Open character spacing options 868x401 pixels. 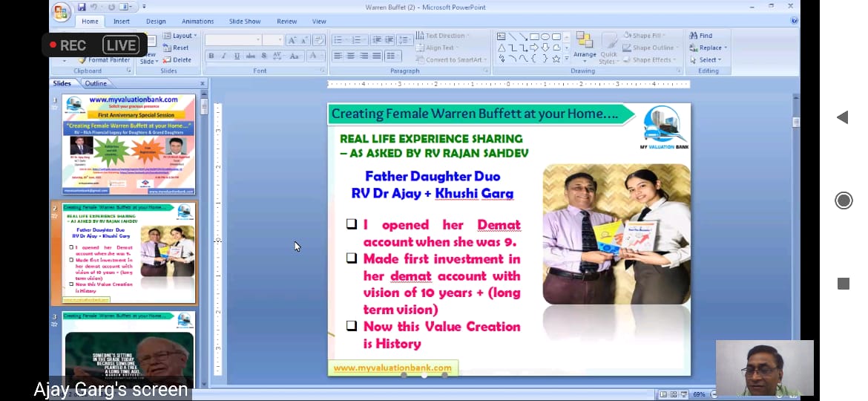click(x=278, y=56)
